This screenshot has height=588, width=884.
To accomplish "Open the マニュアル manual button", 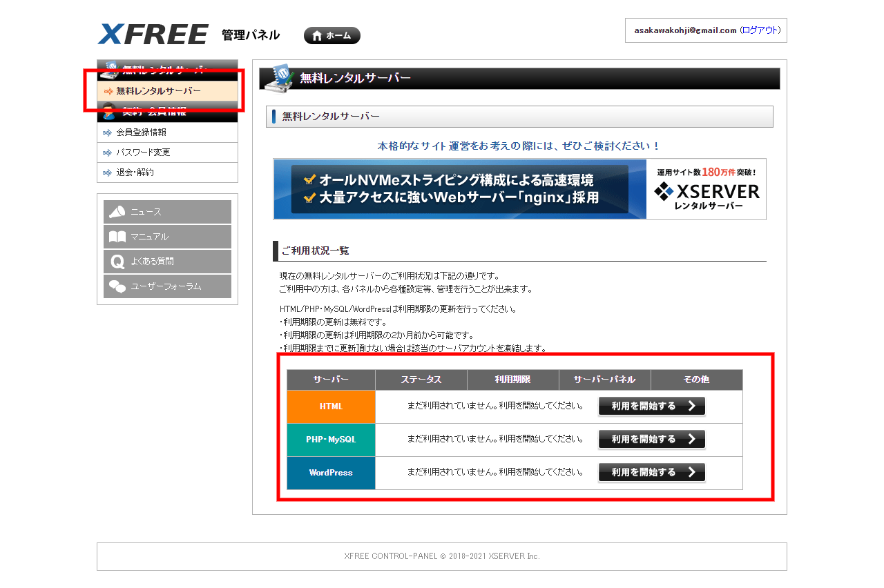I will point(168,237).
